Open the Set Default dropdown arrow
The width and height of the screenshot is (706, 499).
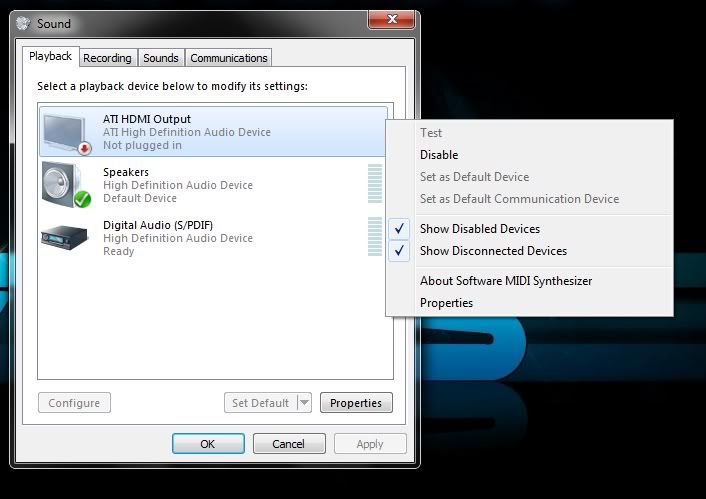click(304, 403)
